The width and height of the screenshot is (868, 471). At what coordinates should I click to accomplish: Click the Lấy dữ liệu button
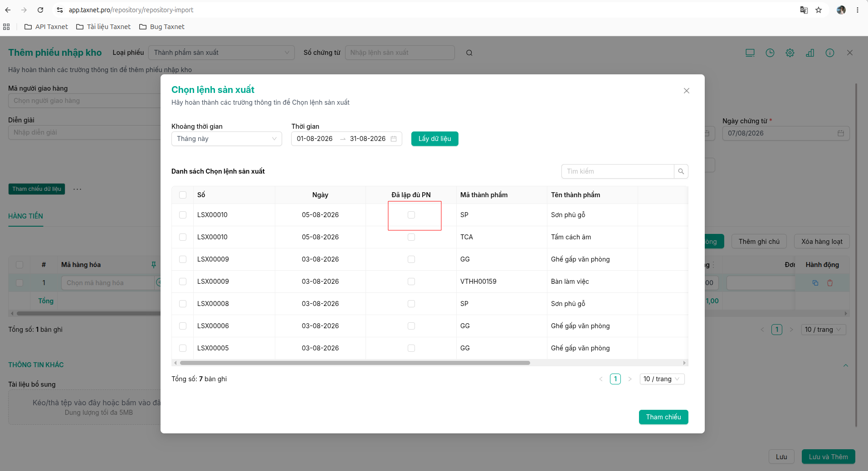click(435, 139)
